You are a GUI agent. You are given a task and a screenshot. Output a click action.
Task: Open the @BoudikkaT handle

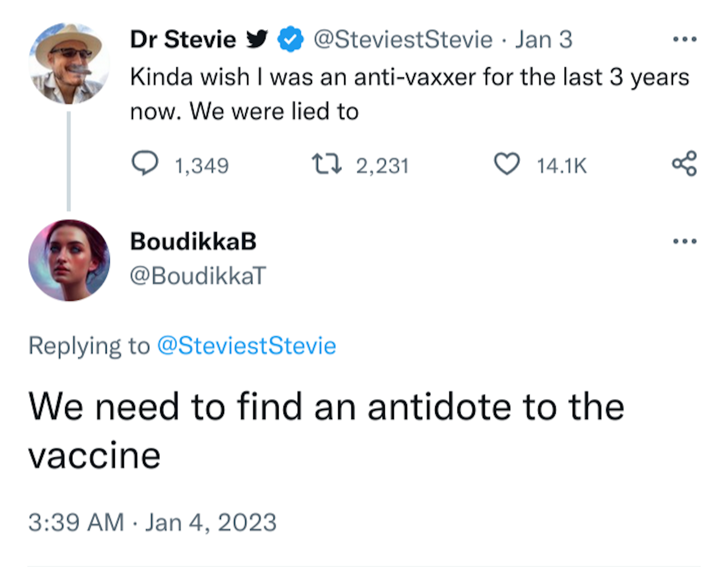pos(198,276)
